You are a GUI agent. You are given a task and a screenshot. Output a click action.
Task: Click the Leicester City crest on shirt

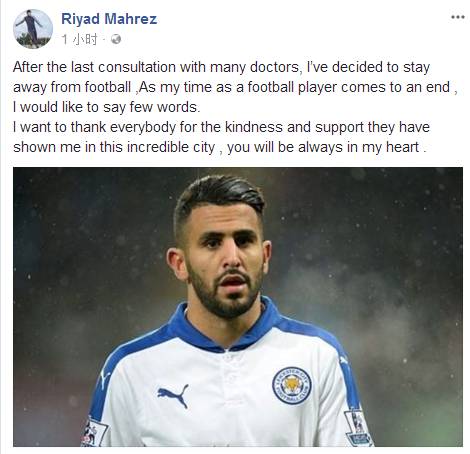click(x=292, y=385)
